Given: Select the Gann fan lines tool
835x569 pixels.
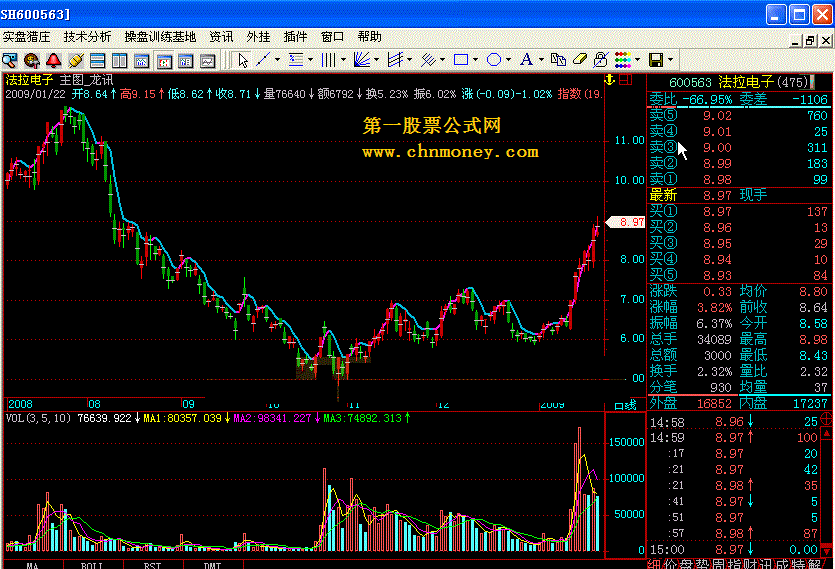Looking at the screenshot, I should click(x=362, y=60).
